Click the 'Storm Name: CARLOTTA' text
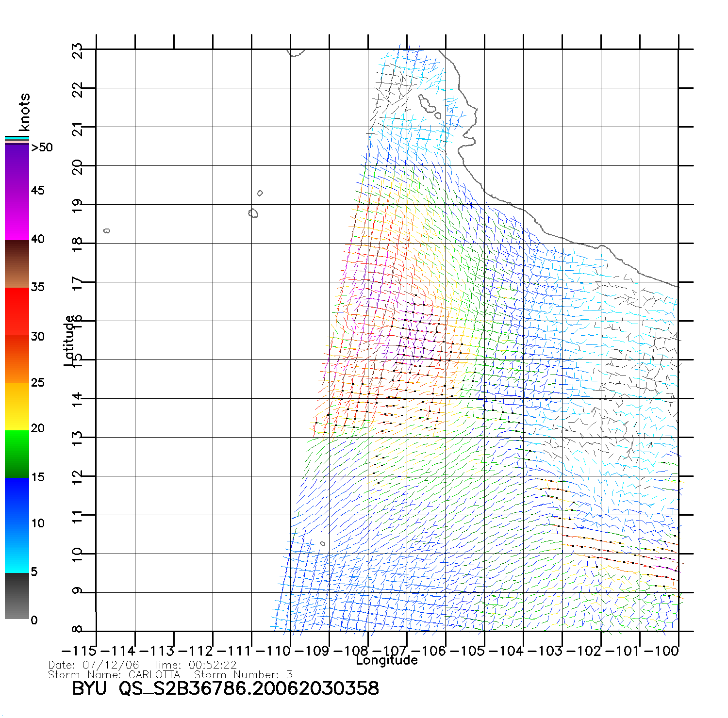Image resolution: width=728 pixels, height=718 pixels. pos(114,675)
